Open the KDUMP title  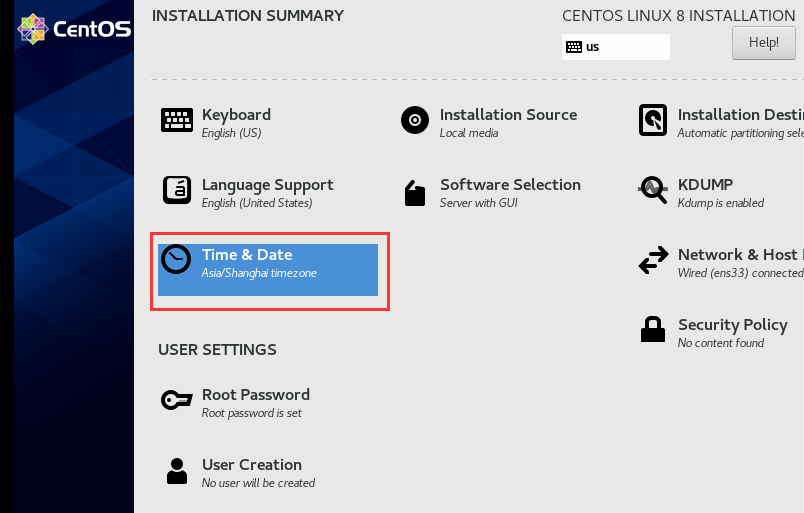click(706, 185)
